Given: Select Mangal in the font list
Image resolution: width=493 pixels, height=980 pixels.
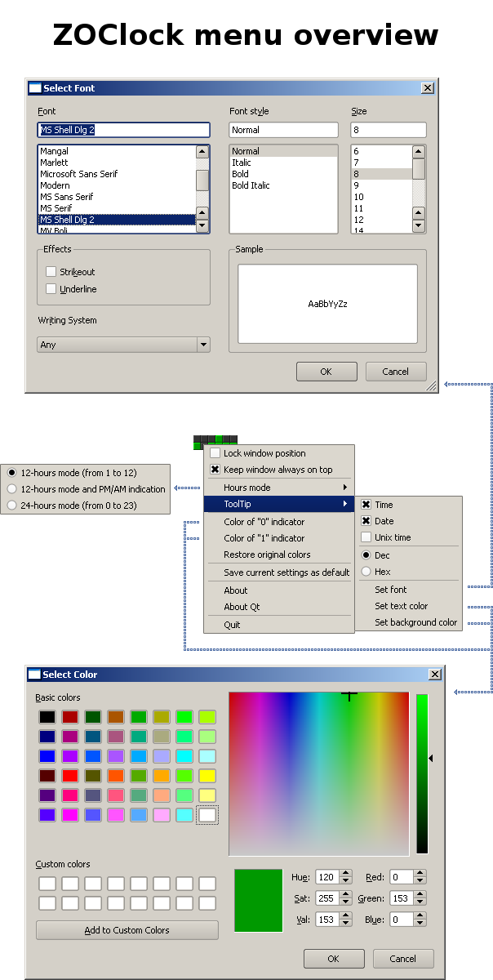Looking at the screenshot, I should pos(117,151).
